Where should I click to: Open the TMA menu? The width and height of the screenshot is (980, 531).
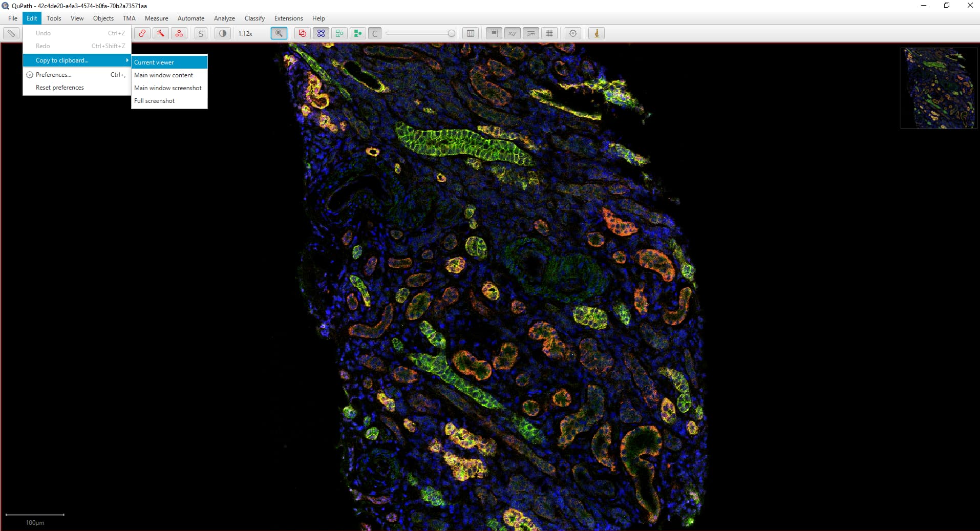[x=129, y=18]
